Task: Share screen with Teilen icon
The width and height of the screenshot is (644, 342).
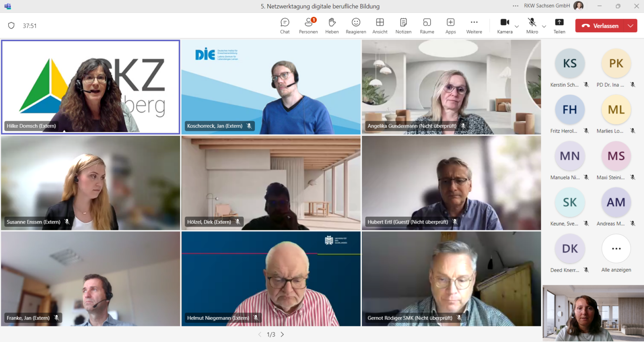Action: point(559,26)
